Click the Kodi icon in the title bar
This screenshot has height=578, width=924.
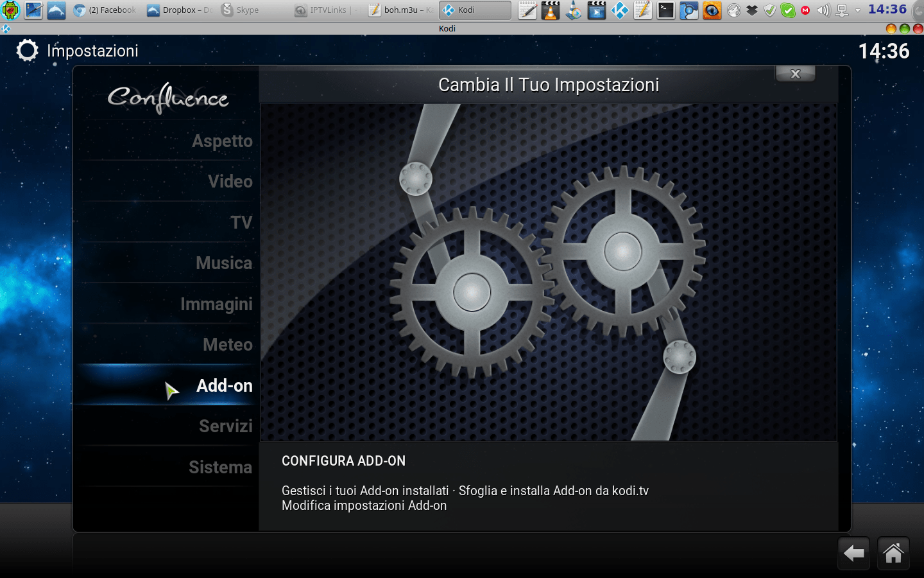click(x=6, y=28)
